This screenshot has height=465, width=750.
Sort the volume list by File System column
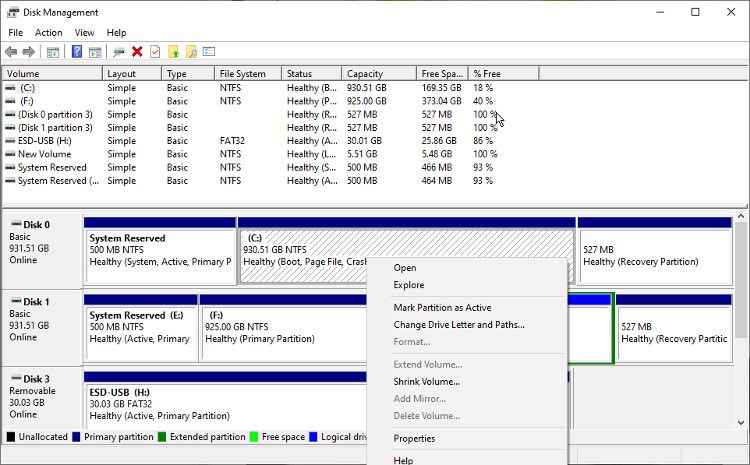tap(247, 74)
